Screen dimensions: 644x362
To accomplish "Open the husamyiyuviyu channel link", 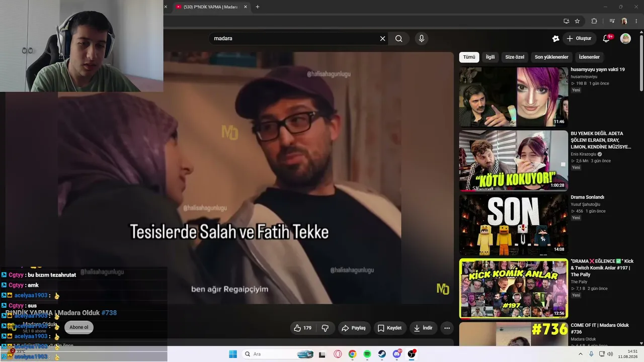I will 584,77.
